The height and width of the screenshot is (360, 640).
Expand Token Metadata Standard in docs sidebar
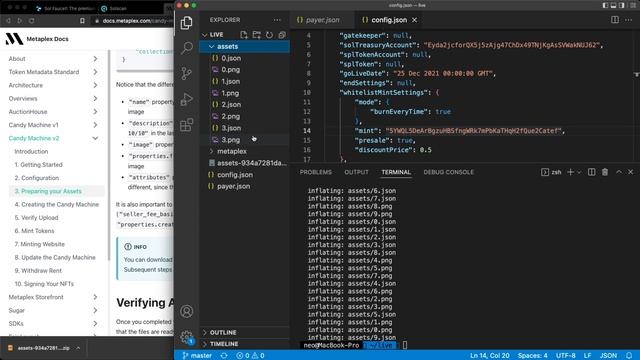click(x=95, y=72)
